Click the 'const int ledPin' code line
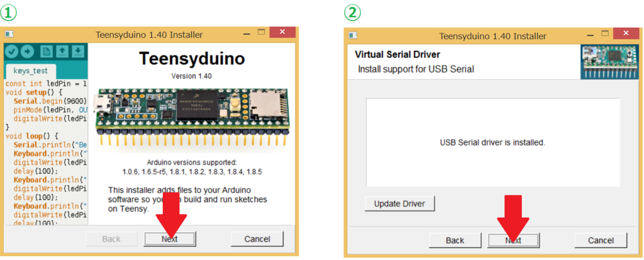The width and height of the screenshot is (644, 260). pos(47,84)
